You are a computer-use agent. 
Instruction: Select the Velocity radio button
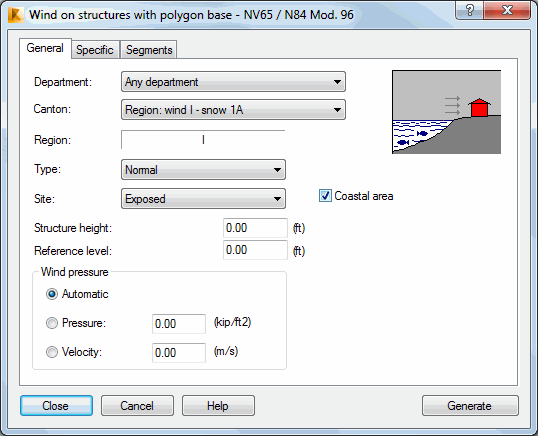coord(52,352)
